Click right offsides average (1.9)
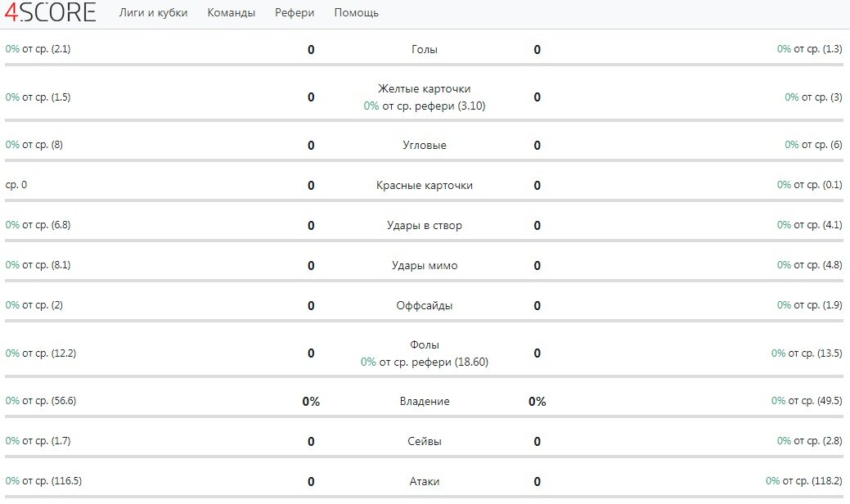This screenshot has width=850, height=504. 809,305
